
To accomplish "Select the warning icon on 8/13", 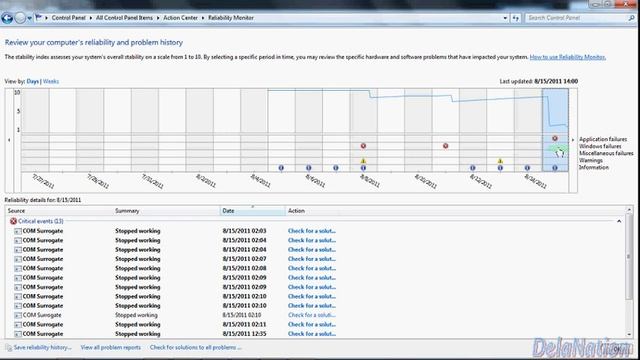I will (500, 161).
